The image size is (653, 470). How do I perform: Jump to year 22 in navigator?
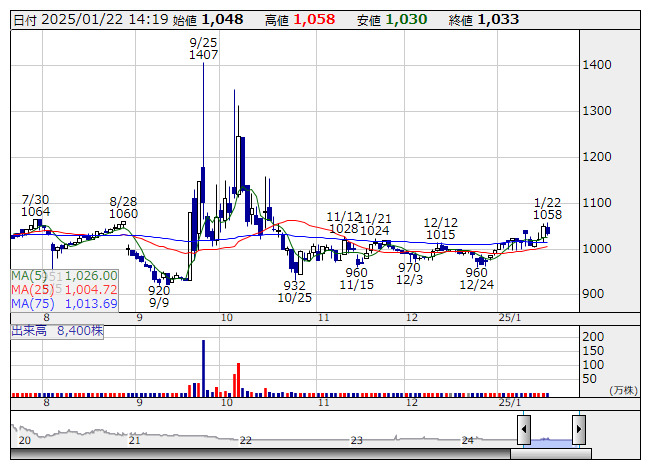coord(245,440)
